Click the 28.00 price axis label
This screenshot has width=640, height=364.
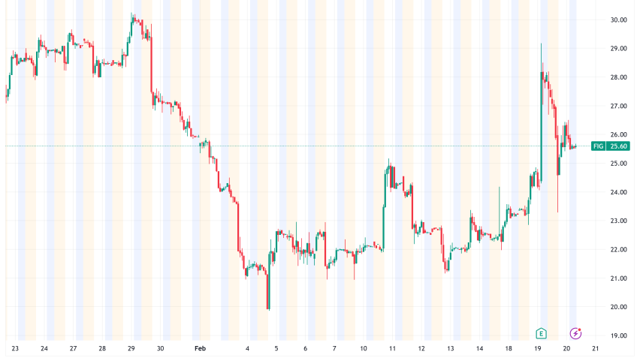[618, 77]
